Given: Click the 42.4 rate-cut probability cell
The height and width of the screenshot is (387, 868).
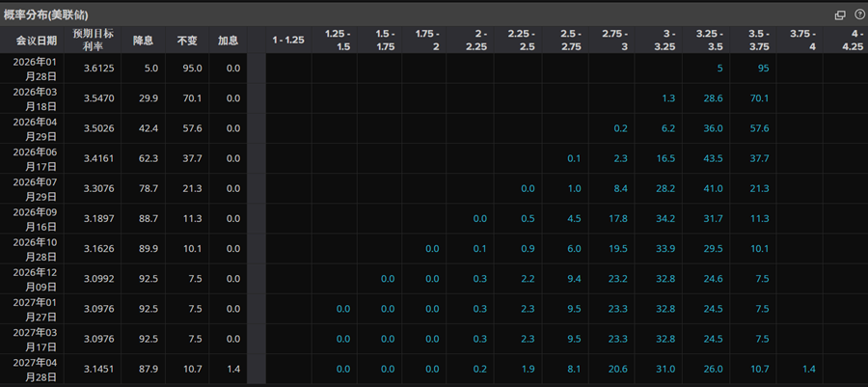Looking at the screenshot, I should coord(149,128).
